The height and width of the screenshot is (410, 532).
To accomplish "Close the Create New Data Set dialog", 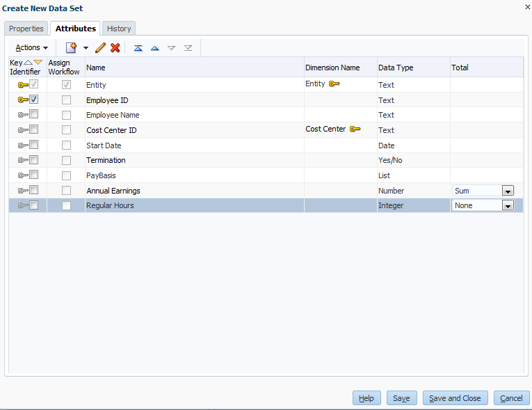I will coord(528,7).
